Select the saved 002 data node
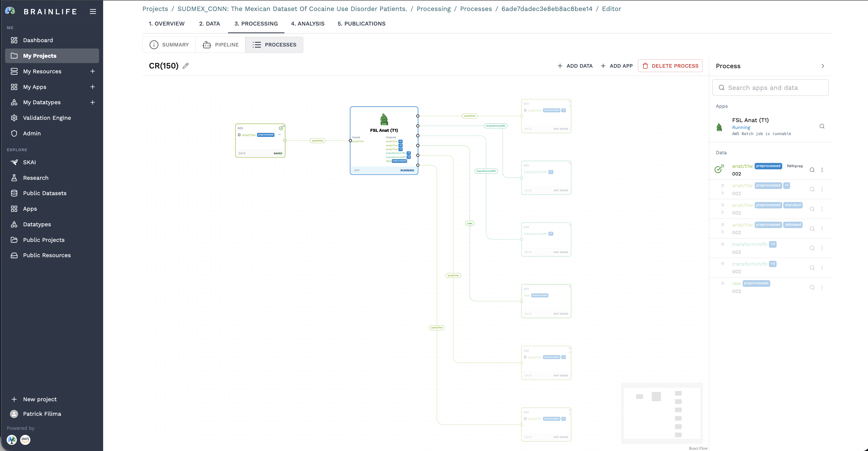The image size is (868, 451). (260, 140)
